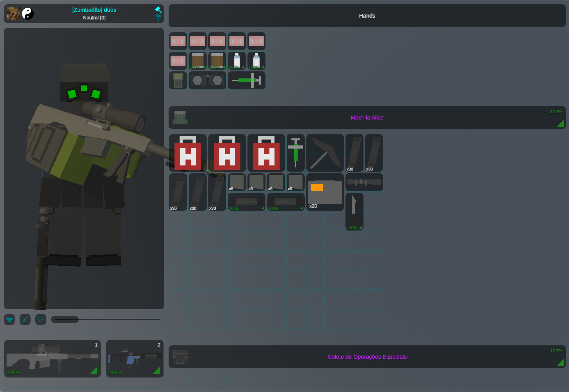Pick the vertical green syringe in the backpack

click(x=296, y=153)
